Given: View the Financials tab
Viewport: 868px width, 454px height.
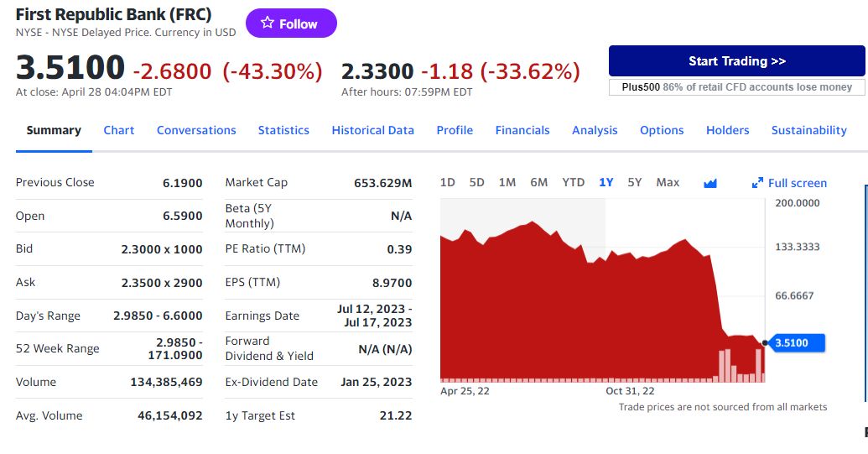Looking at the screenshot, I should coord(522,131).
